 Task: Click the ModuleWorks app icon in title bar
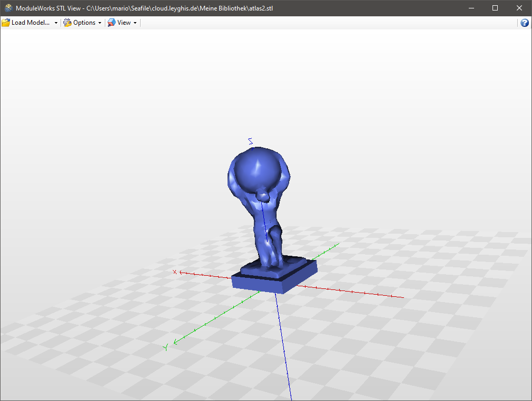pyautogui.click(x=8, y=8)
